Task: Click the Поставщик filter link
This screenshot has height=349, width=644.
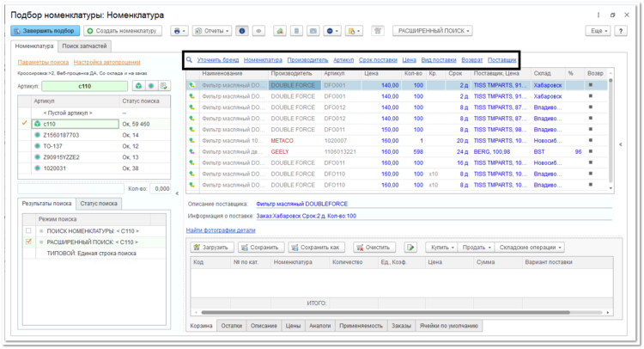Action: coord(502,60)
